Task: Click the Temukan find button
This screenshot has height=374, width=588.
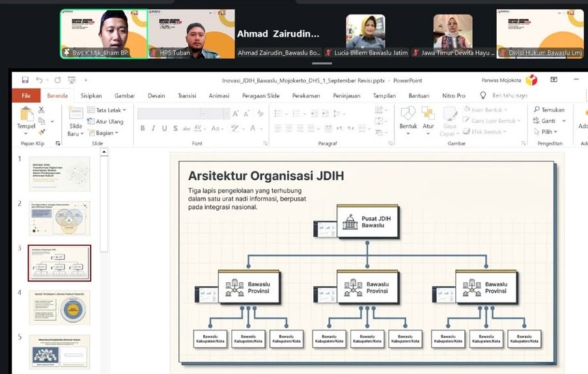Action: (549, 110)
